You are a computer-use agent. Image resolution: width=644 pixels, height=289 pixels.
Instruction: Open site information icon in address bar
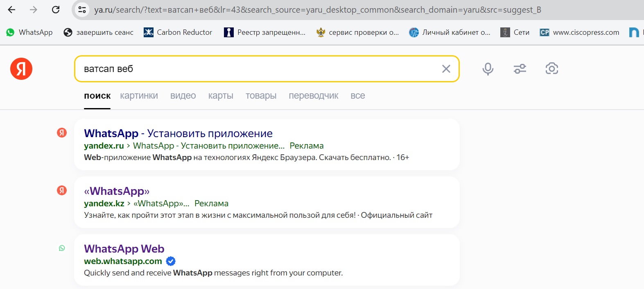[82, 9]
